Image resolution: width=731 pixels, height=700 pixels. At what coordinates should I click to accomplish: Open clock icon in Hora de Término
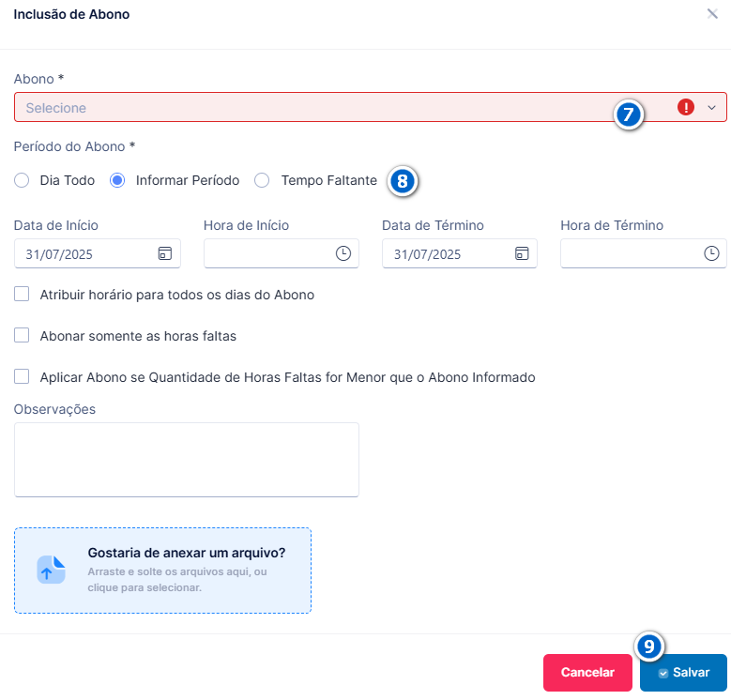[x=711, y=253]
